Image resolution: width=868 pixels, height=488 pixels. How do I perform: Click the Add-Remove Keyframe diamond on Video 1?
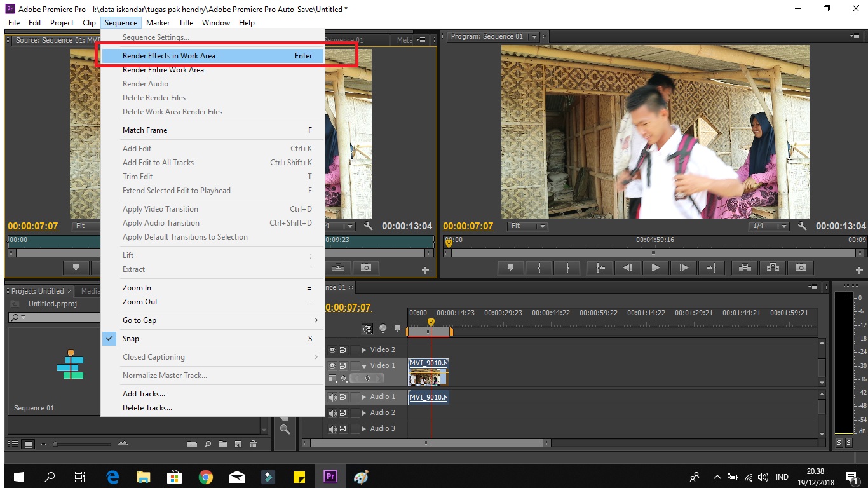pyautogui.click(x=367, y=379)
